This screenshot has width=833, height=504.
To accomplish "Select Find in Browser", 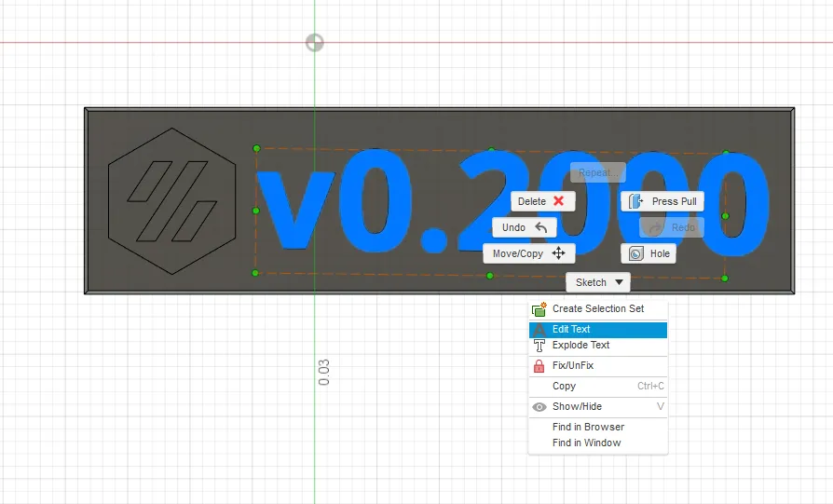I will pyautogui.click(x=598, y=427).
